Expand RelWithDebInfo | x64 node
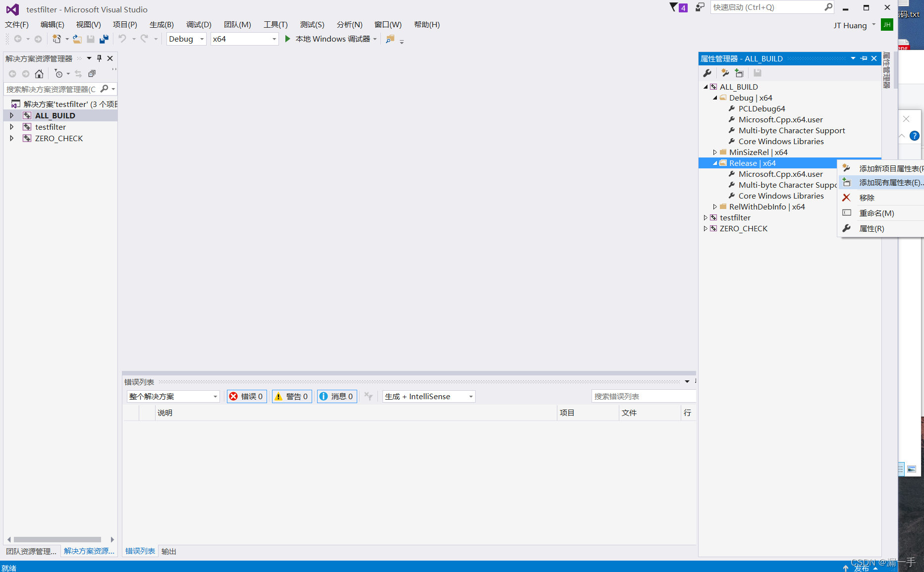Screen dimensions: 924x572 tap(715, 207)
